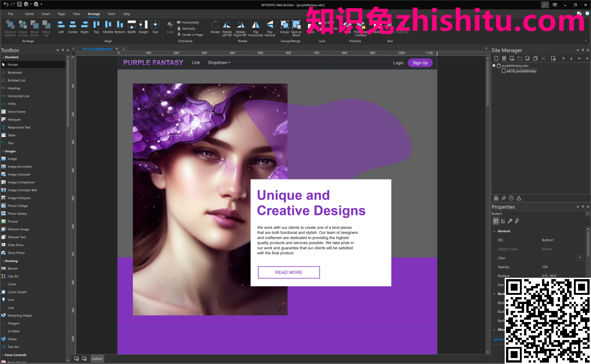Switch to the Insert ribbon tab

46,14
